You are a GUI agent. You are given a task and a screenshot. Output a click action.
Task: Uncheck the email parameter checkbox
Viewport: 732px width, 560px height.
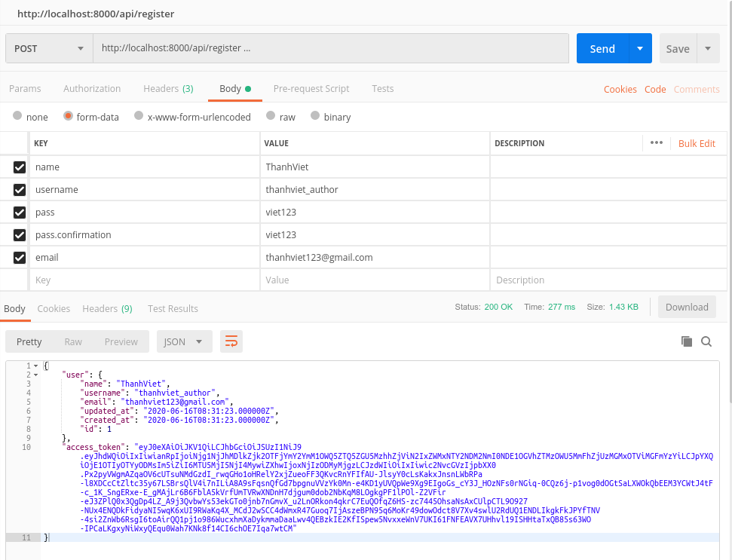click(x=20, y=258)
